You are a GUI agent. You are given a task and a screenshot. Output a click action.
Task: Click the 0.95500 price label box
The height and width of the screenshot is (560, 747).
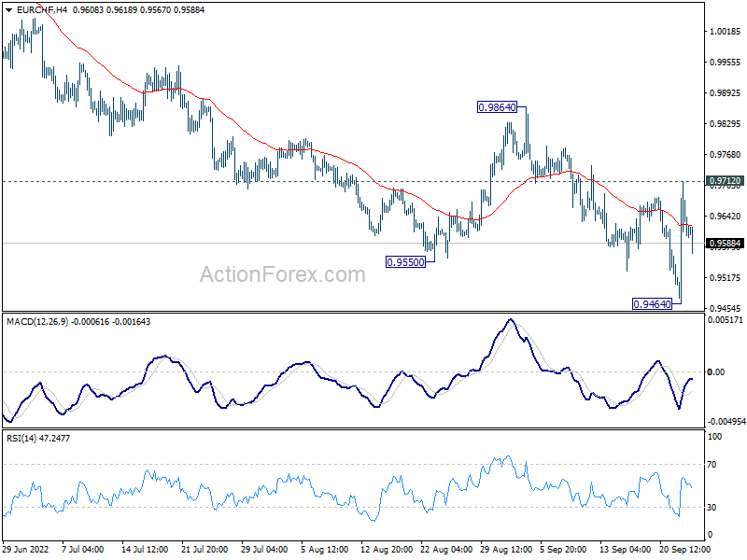tap(405, 262)
